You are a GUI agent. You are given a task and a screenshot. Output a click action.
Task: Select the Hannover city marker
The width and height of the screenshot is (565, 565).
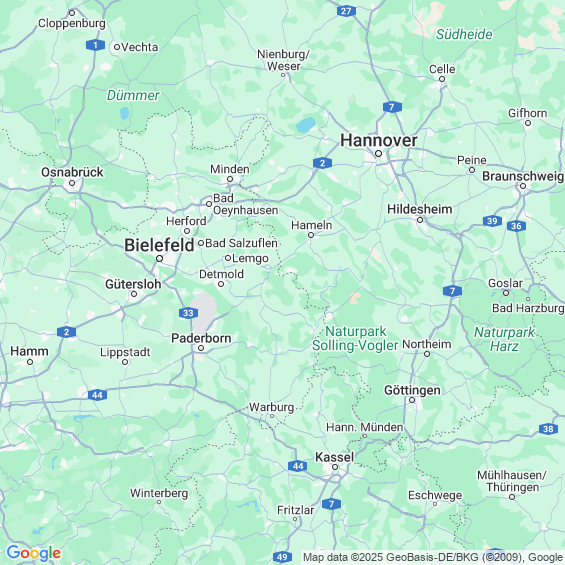(378, 154)
